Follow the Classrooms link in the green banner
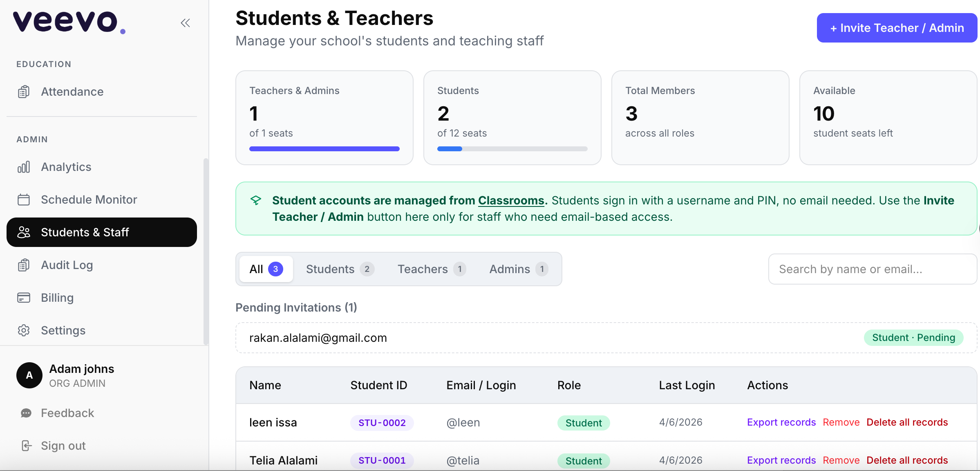980x471 pixels. click(x=511, y=200)
